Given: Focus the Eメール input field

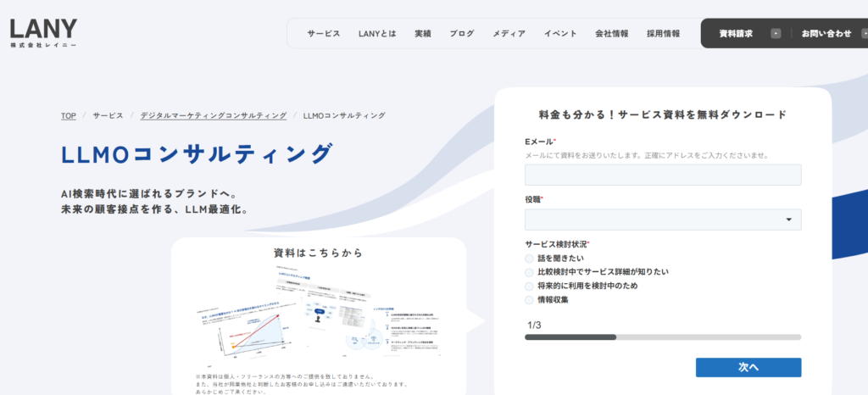Looking at the screenshot, I should pyautogui.click(x=662, y=175).
